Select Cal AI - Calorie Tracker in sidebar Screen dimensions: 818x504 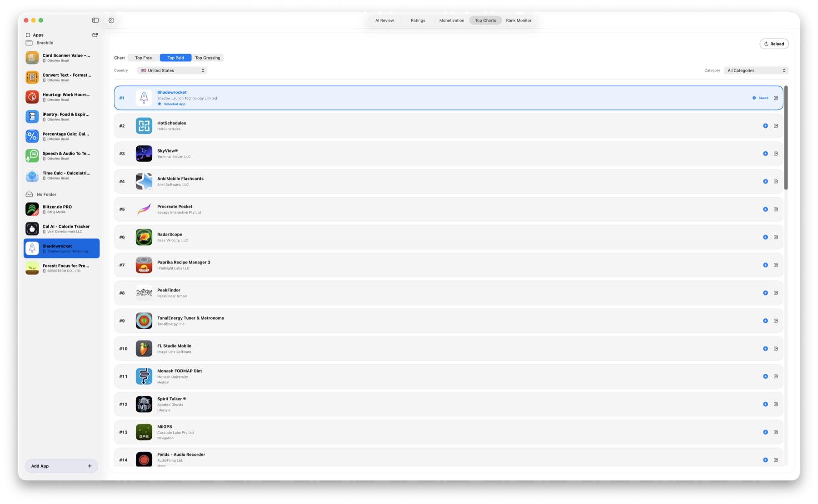tap(61, 228)
